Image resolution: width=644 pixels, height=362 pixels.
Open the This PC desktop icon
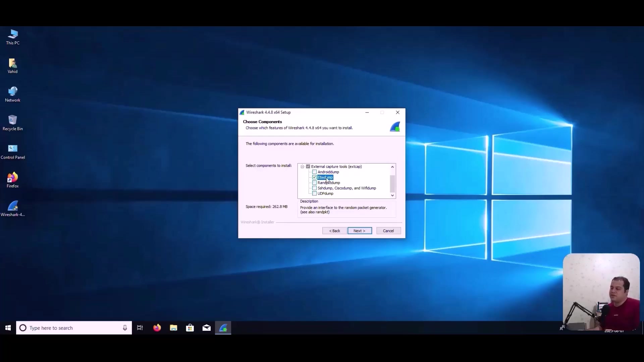[13, 37]
